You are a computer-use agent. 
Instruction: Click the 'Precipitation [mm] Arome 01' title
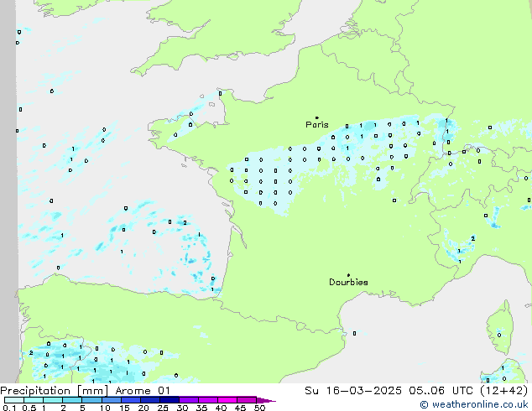[85, 391]
